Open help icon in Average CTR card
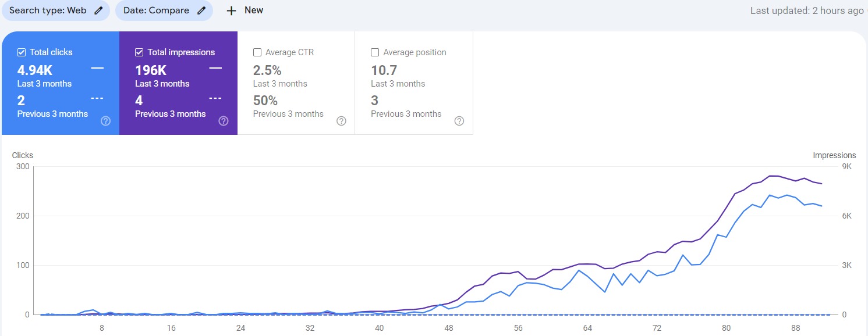868x336 pixels. click(x=342, y=121)
